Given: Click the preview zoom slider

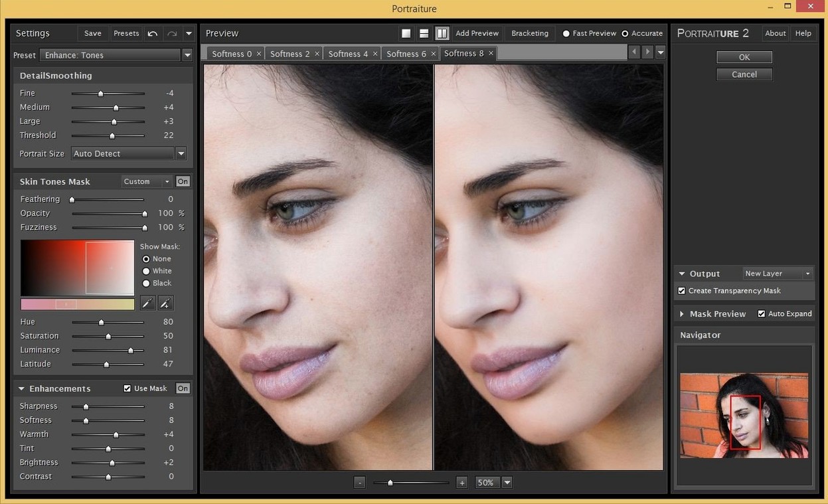Looking at the screenshot, I should pos(411,483).
